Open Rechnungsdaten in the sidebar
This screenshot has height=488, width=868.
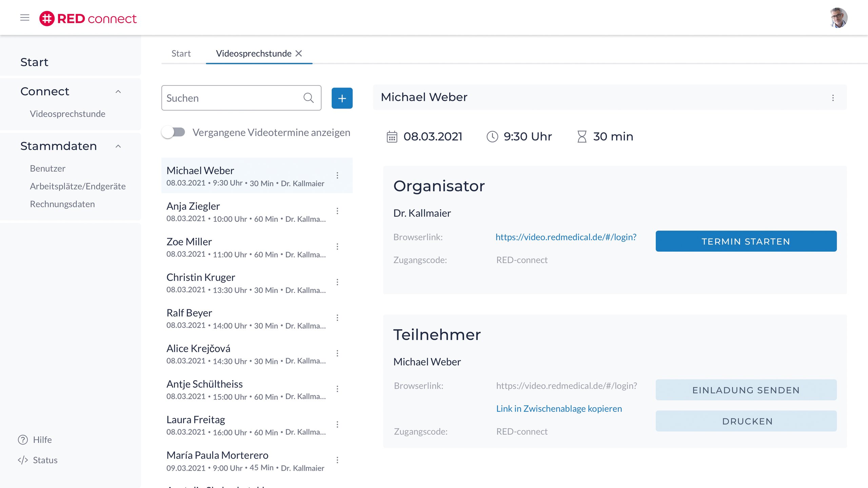[62, 204]
